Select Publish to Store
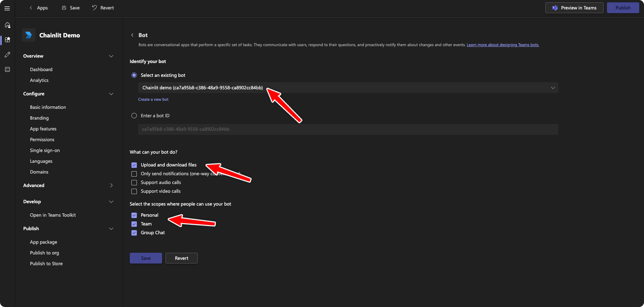Screen dimensions: 644x307 (x=46, y=264)
